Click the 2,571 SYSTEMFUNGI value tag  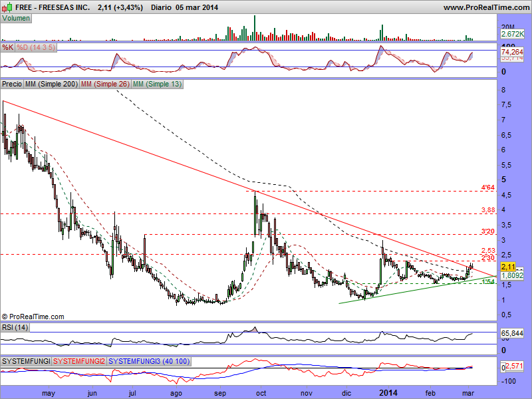coord(515,366)
